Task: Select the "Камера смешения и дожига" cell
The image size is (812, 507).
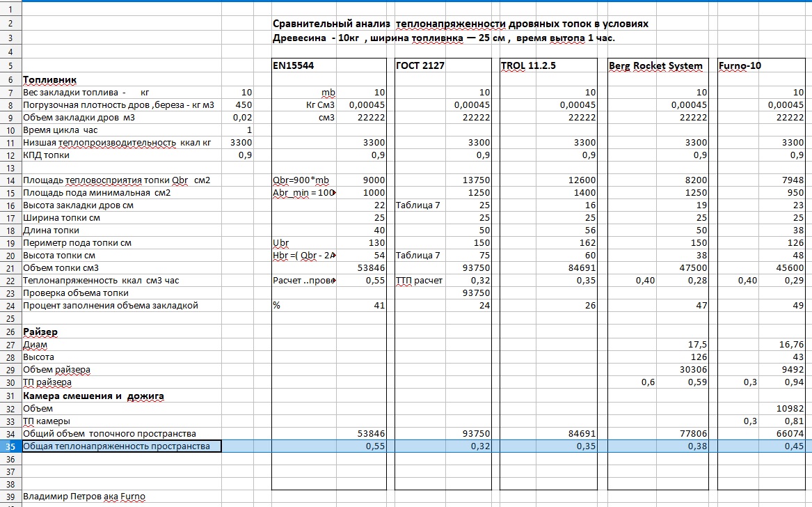Action: click(93, 396)
